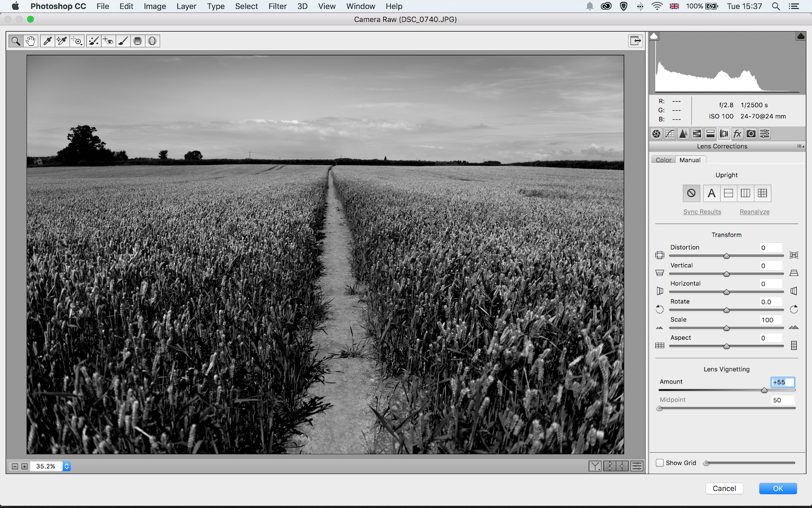Click the Reanalyze link
Image resolution: width=812 pixels, height=508 pixels.
(755, 212)
